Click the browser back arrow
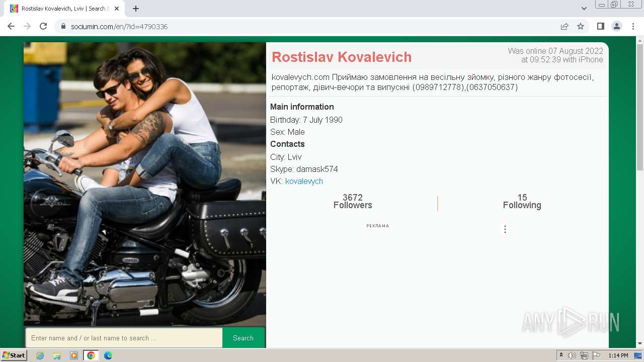 (11, 26)
